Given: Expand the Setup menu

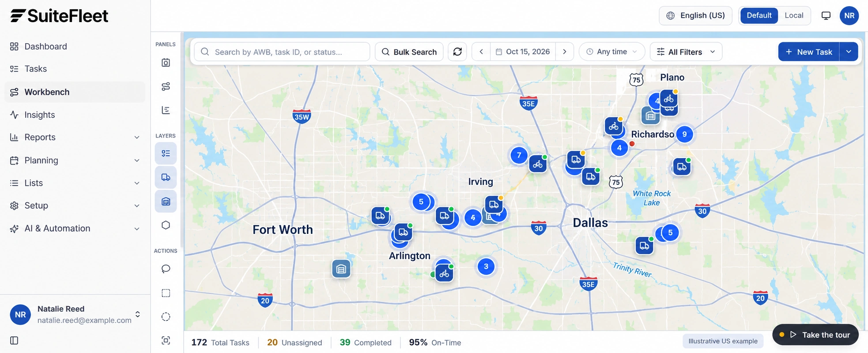Looking at the screenshot, I should pos(75,206).
